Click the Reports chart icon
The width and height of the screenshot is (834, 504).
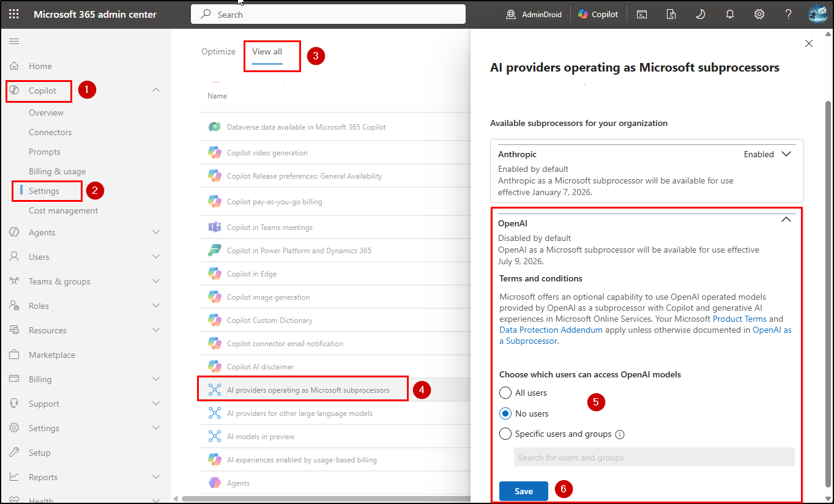tap(15, 477)
